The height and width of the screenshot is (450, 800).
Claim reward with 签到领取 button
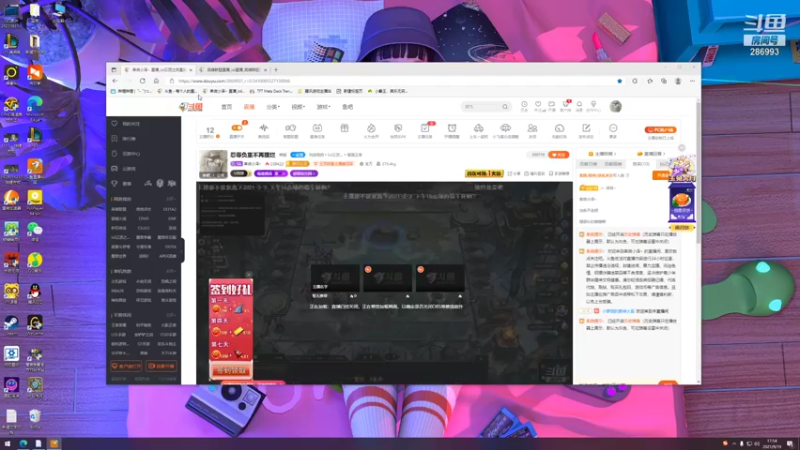(231, 370)
